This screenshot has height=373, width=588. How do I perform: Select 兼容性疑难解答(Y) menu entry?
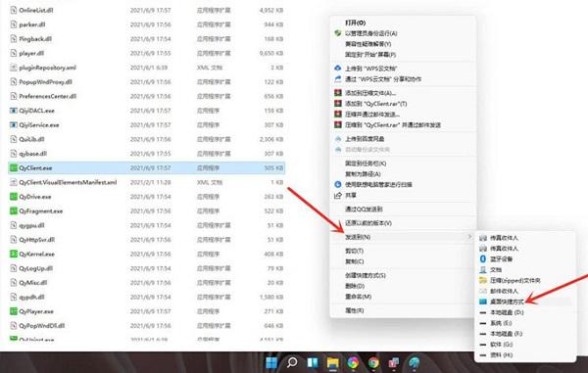pos(367,44)
